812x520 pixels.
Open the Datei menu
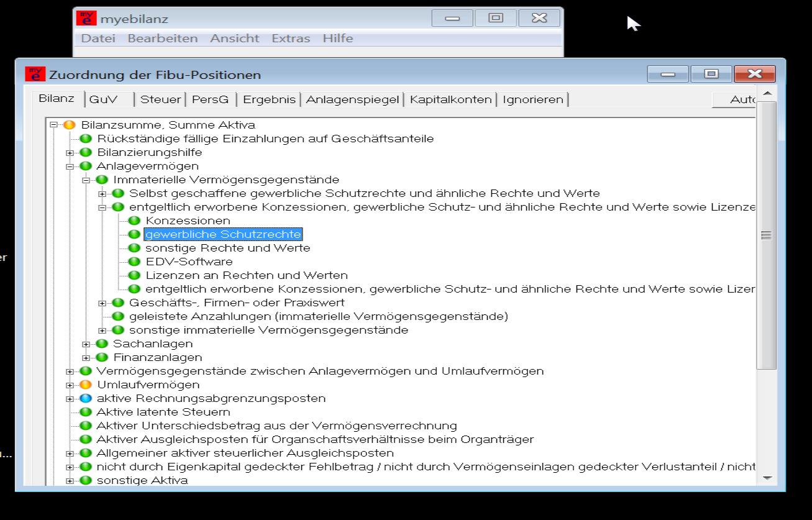[x=98, y=39]
